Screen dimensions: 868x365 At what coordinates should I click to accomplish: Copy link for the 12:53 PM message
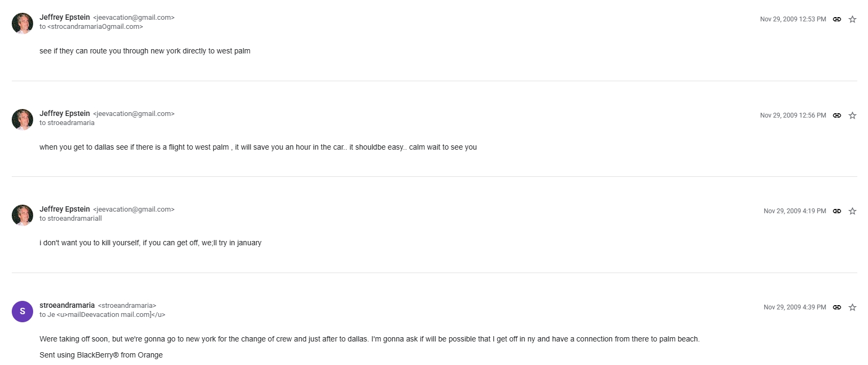[837, 19]
